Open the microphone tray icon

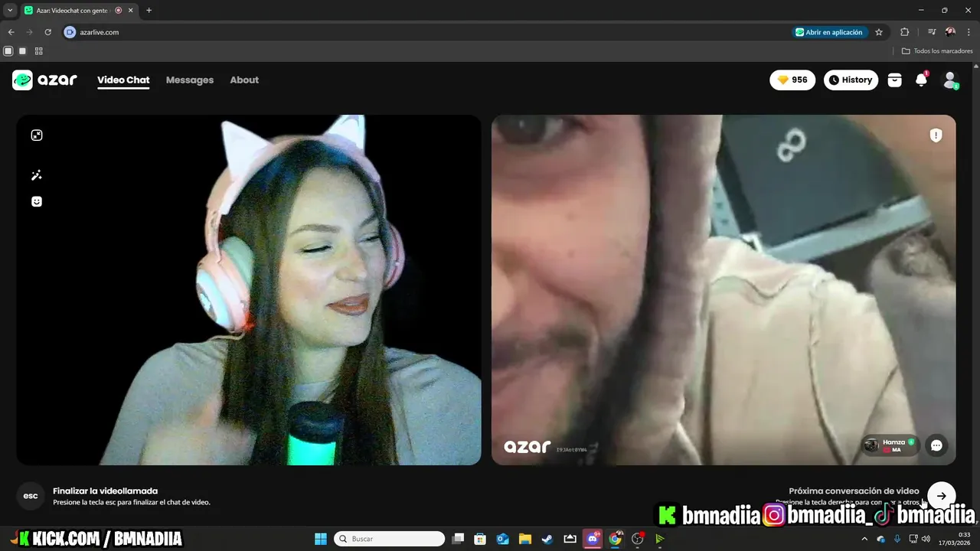point(897,539)
